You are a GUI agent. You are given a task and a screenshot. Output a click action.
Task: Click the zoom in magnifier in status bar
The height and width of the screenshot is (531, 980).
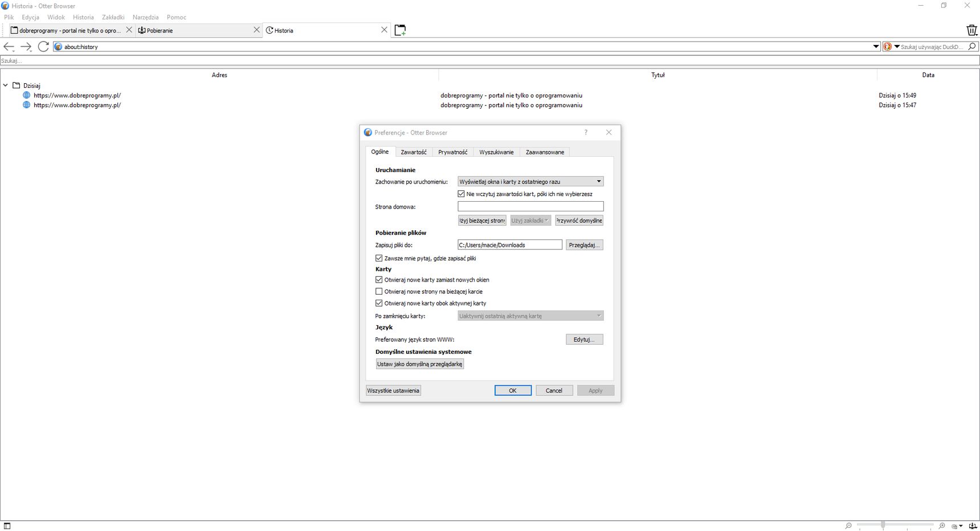click(942, 526)
